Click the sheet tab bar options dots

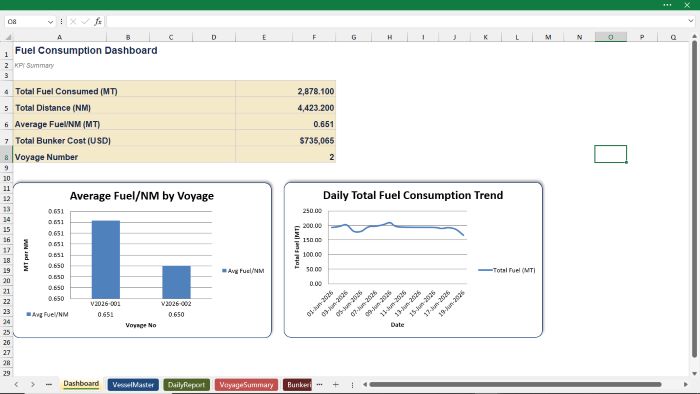click(352, 384)
